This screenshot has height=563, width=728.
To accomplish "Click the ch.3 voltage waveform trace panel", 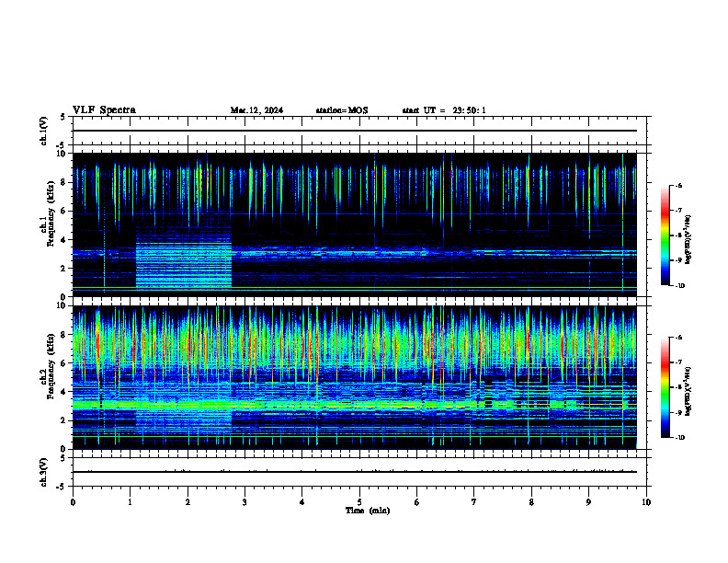I will 359,472.
